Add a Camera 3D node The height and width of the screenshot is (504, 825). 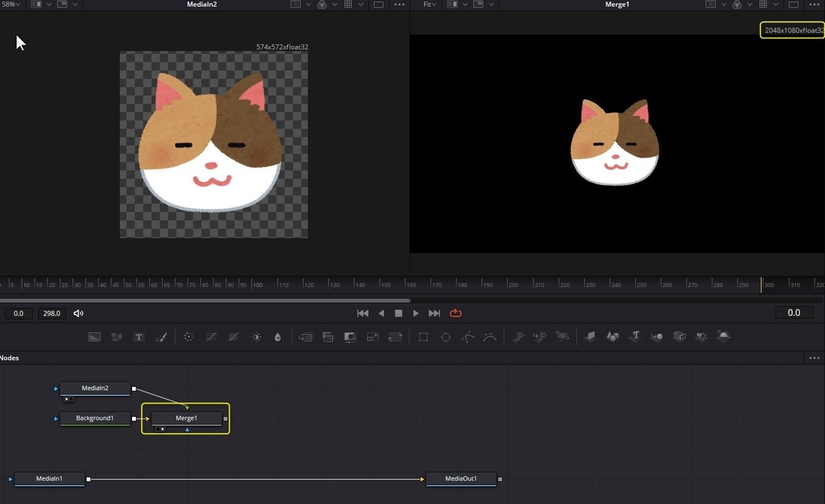[x=679, y=336]
